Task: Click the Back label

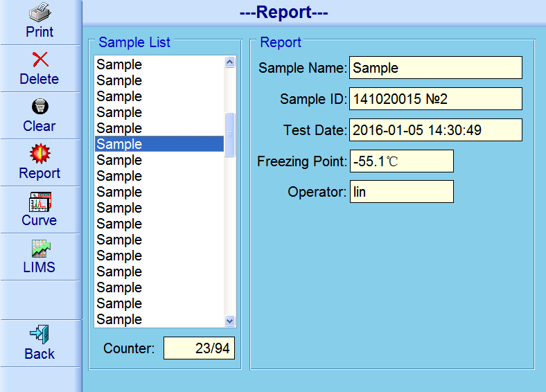Action: [x=39, y=354]
